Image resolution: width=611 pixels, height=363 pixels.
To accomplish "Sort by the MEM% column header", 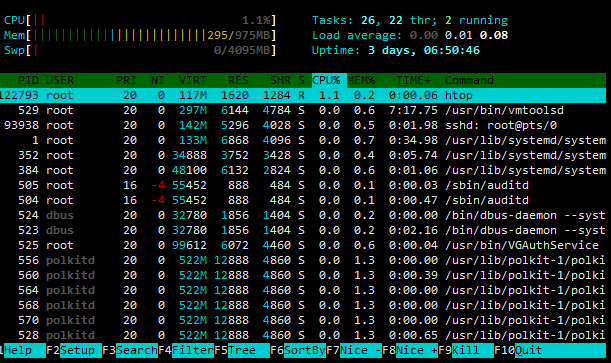I will pyautogui.click(x=361, y=80).
